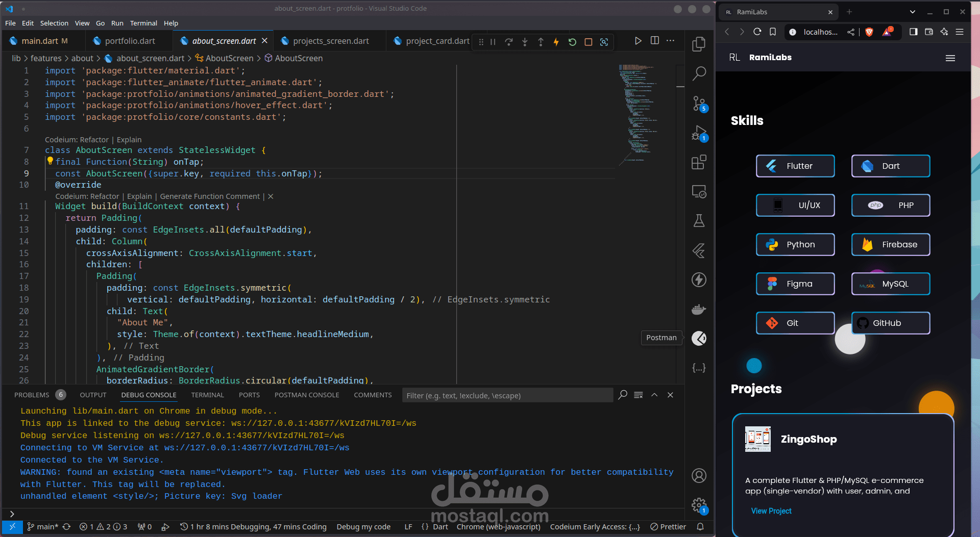Click Generate Function Comment code lens
This screenshot has height=537, width=980.
coord(210,196)
